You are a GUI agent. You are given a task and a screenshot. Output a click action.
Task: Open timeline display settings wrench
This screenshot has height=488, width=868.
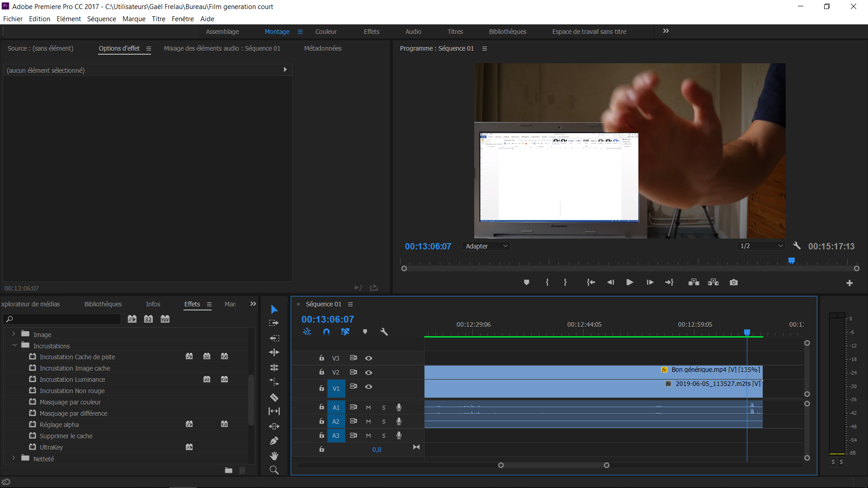(x=384, y=332)
